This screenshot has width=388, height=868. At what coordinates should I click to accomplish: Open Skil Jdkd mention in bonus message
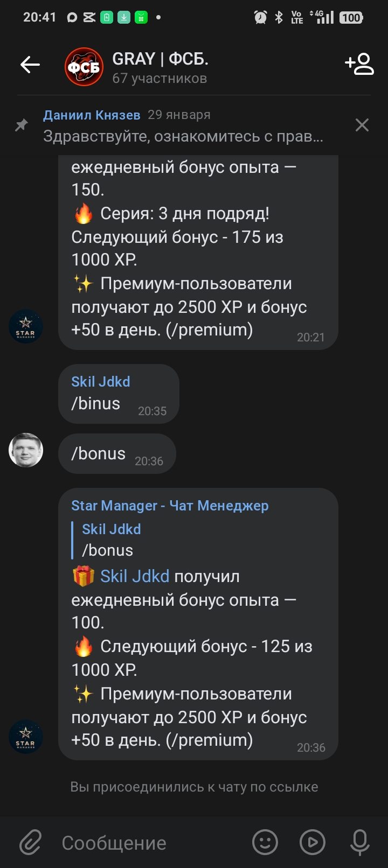pyautogui.click(x=135, y=576)
